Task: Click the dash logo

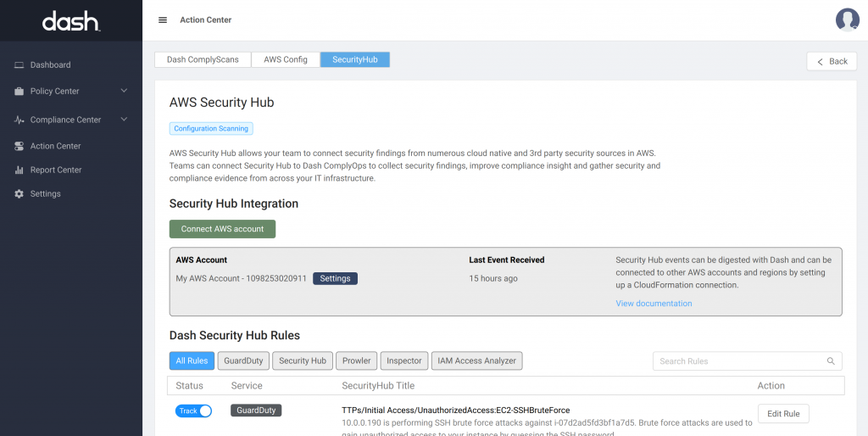Action: coord(71,21)
